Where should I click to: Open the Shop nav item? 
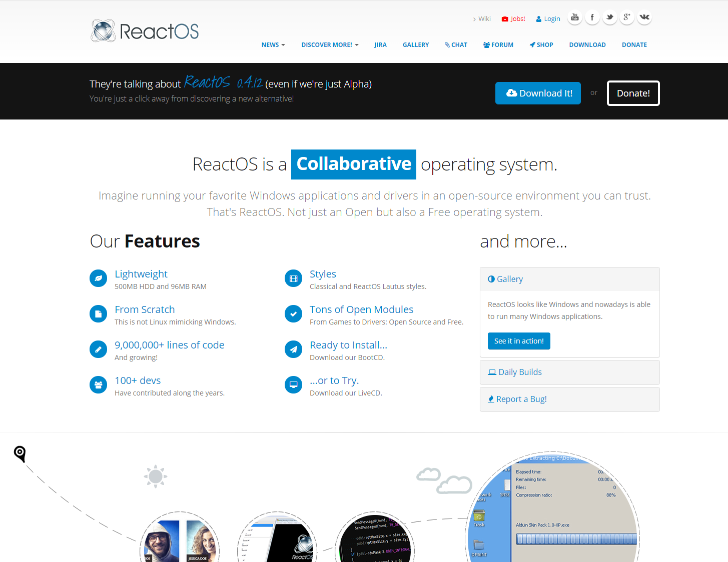(x=541, y=45)
